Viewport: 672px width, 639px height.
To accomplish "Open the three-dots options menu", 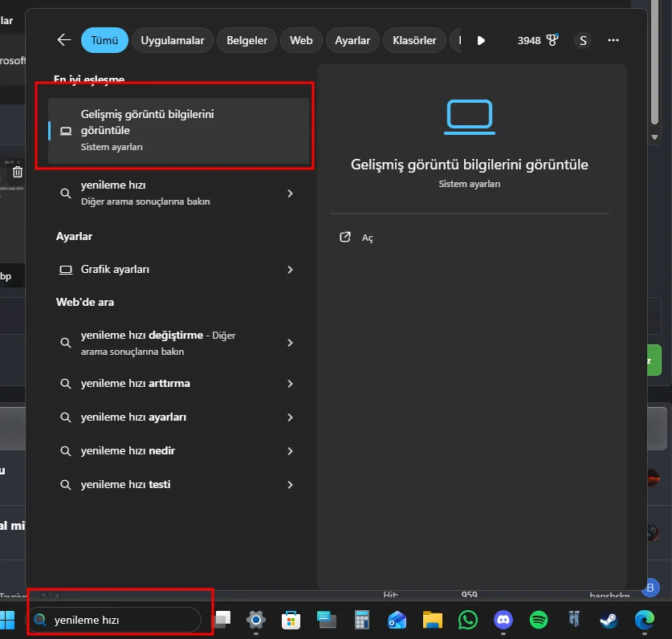I will tap(613, 40).
